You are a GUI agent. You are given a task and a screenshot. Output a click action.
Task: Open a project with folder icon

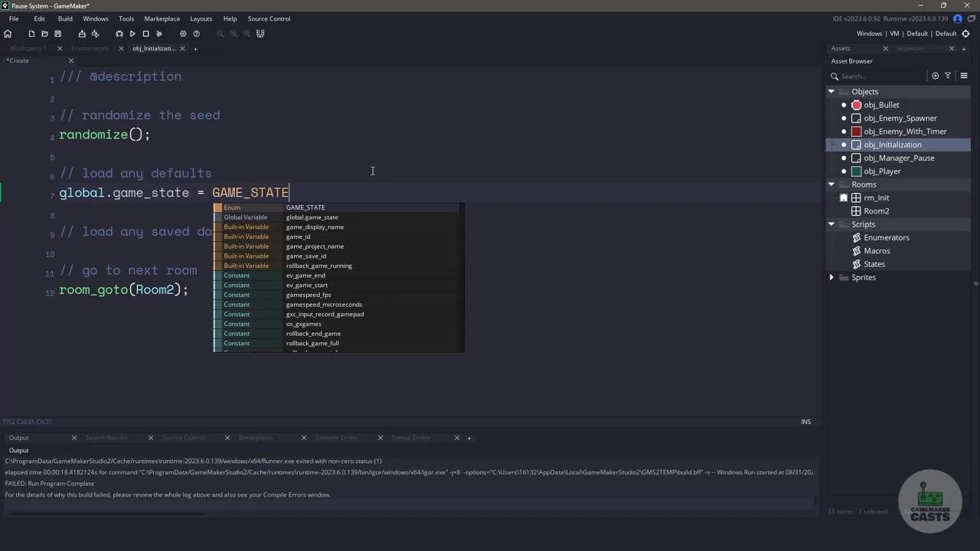point(44,34)
